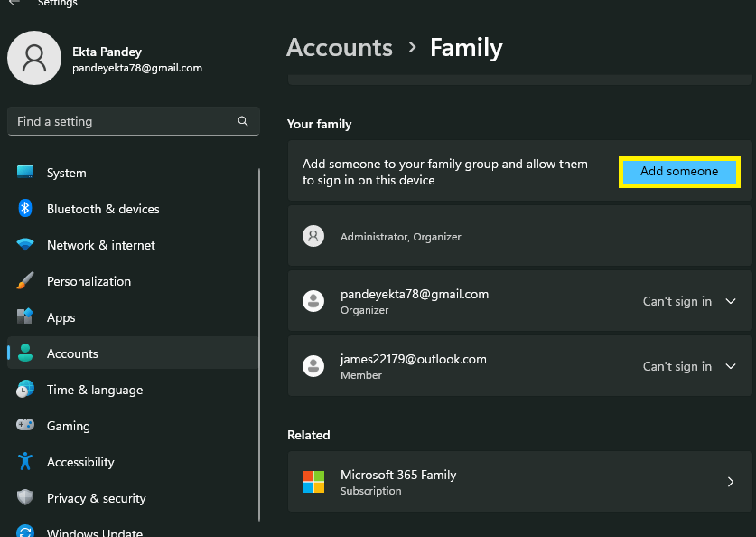
Task: Click the Add someone button
Action: [679, 172]
